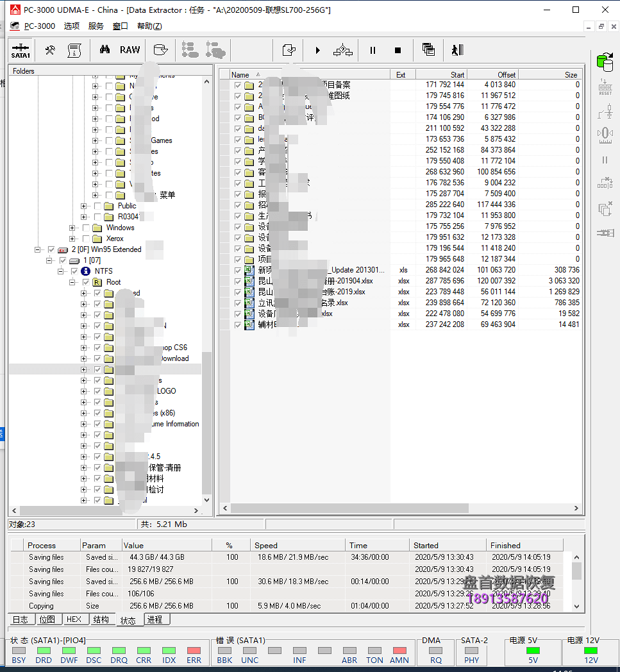The width and height of the screenshot is (620, 672).
Task: Toggle checkbox of the Public folder
Action: click(97, 206)
